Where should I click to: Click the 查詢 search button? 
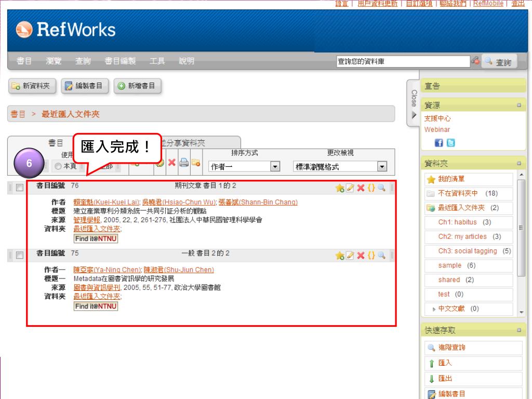499,62
